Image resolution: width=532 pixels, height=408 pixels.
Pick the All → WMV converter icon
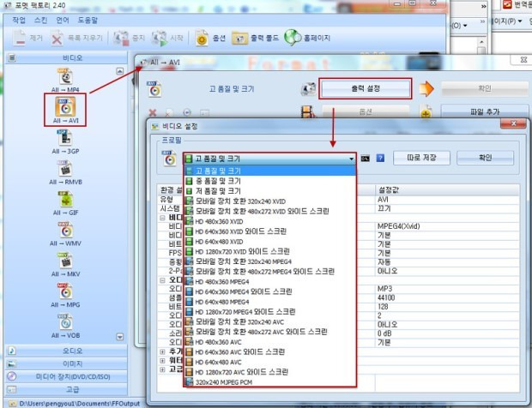(x=65, y=230)
